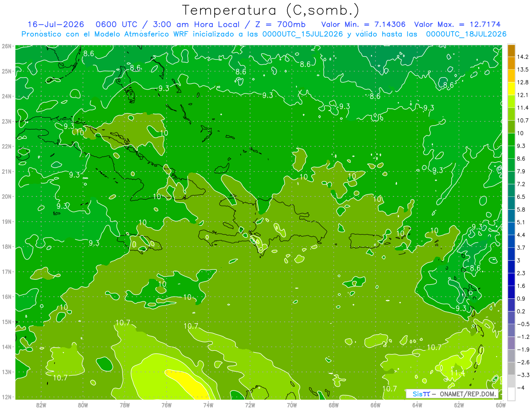Click the longitude axis label "66W"

pyautogui.click(x=375, y=404)
